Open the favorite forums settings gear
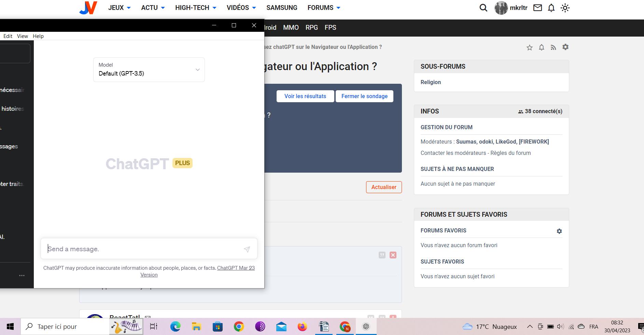 [x=559, y=231]
